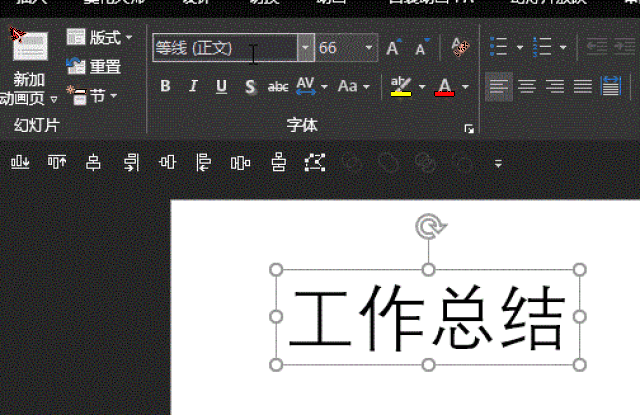Click the distribute vertically icon

coord(278,162)
